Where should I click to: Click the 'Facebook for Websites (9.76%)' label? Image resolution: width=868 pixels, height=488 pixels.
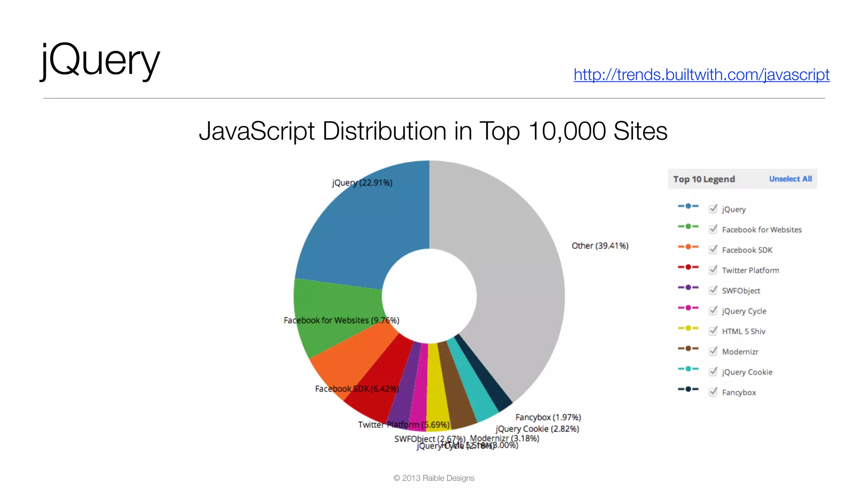pyautogui.click(x=342, y=320)
